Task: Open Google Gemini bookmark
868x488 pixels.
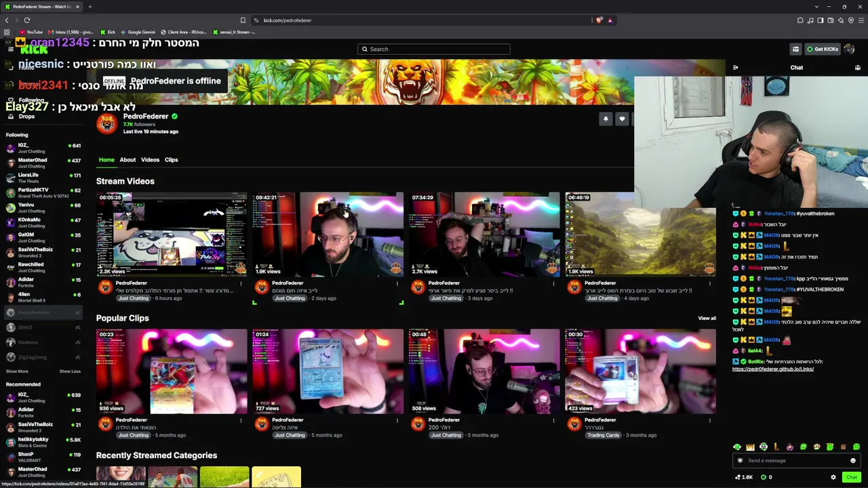Action: pos(137,32)
